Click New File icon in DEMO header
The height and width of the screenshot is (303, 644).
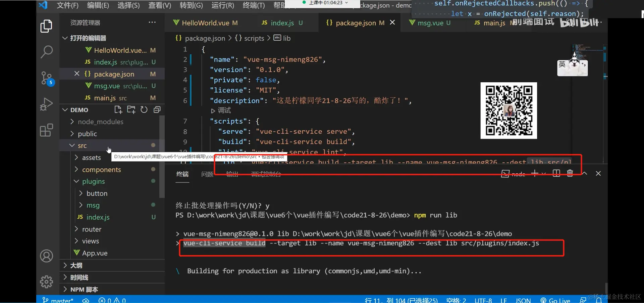coord(118,110)
